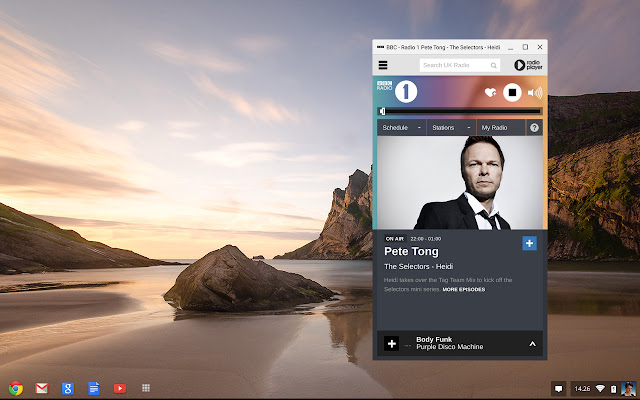Open the notifications tray icon
Image resolution: width=640 pixels, height=400 pixels.
558,389
